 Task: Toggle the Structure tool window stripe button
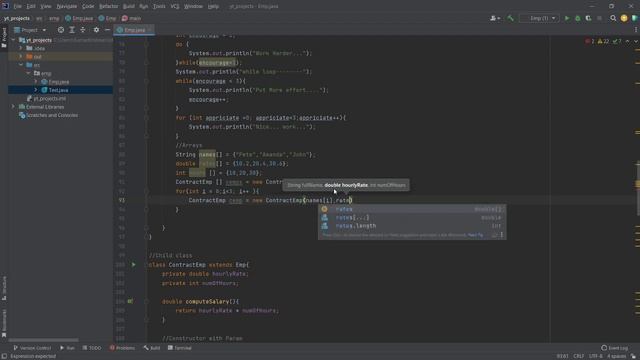click(x=4, y=288)
